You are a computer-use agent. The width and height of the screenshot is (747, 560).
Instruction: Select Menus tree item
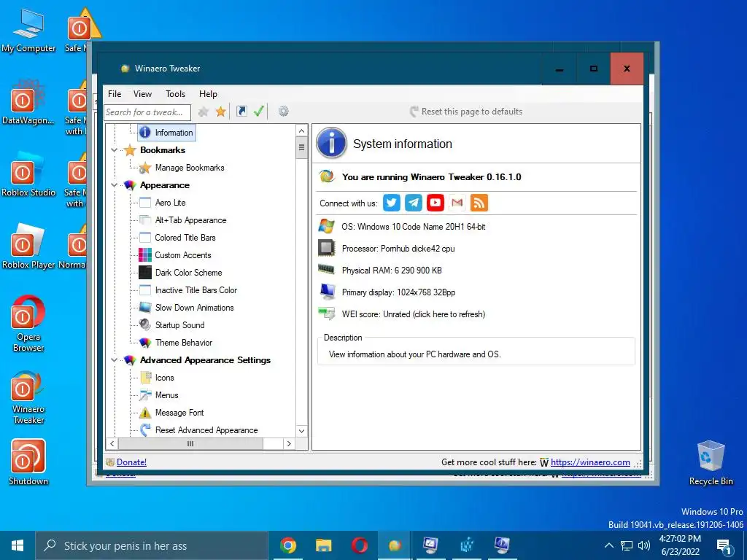(x=166, y=395)
